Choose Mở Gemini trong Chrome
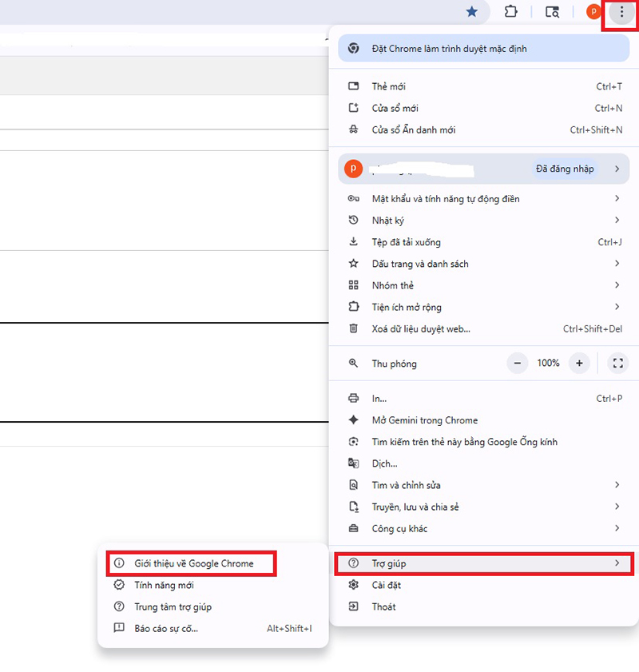Screen dimensions: 639x672 point(484,420)
